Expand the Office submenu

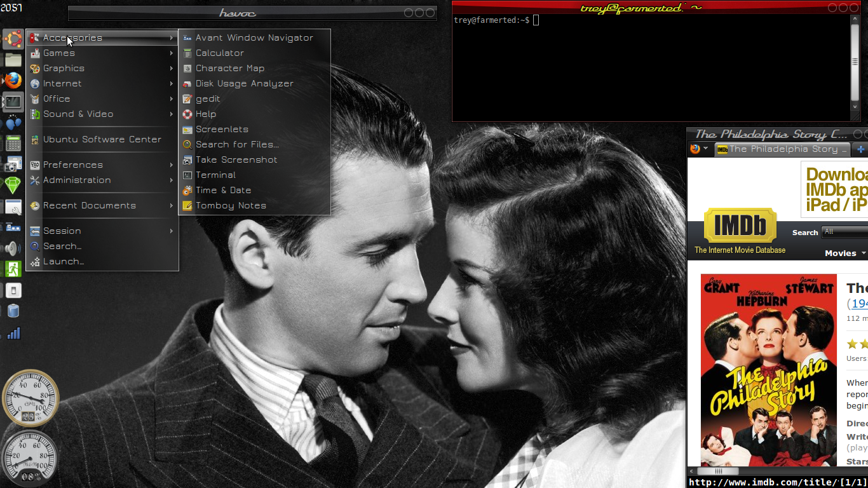point(102,99)
